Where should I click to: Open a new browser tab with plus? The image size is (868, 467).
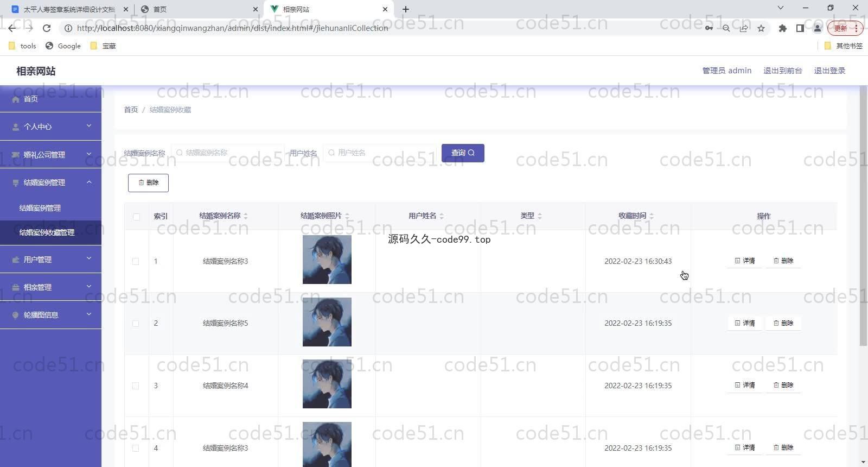pos(406,9)
